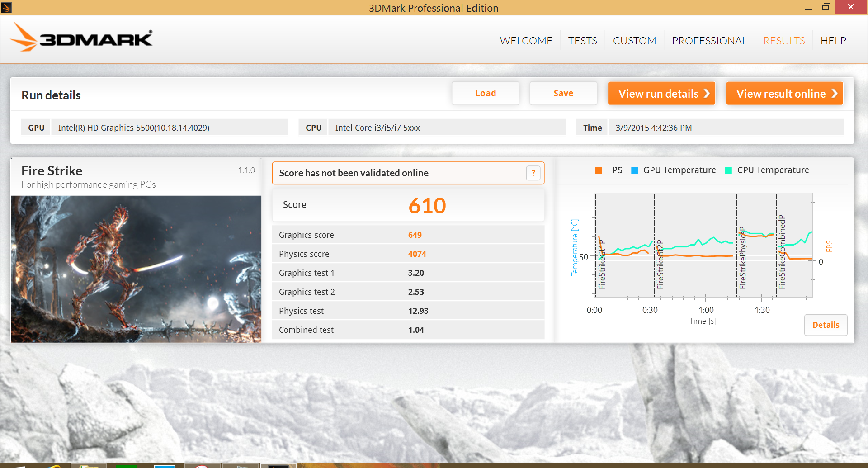The height and width of the screenshot is (468, 868).
Task: Select the CPU field 'Intel Core i3/i5/i7 5xxx'
Action: [x=447, y=128]
